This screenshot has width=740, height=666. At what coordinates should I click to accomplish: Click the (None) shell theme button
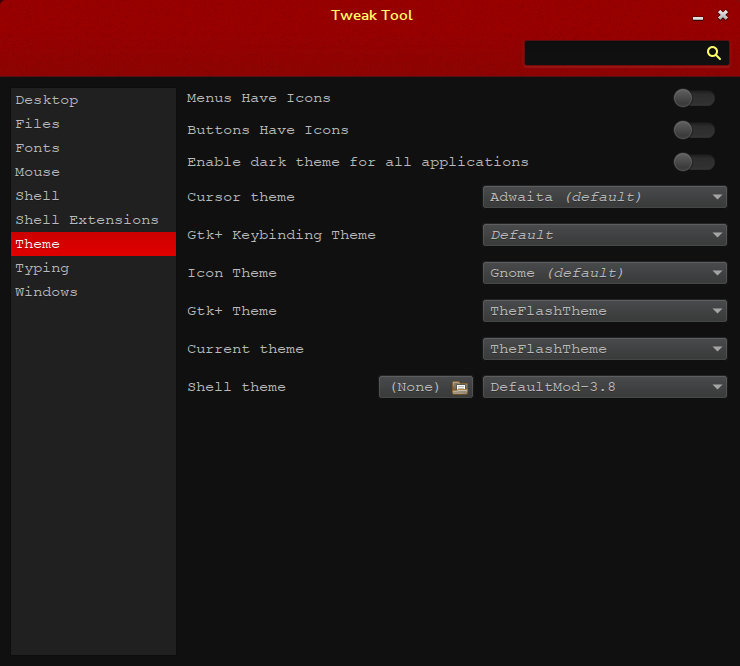tap(426, 387)
